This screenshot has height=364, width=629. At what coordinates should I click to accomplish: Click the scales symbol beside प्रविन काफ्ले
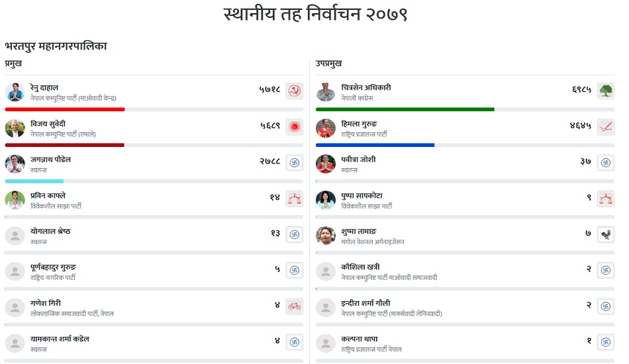click(x=294, y=199)
